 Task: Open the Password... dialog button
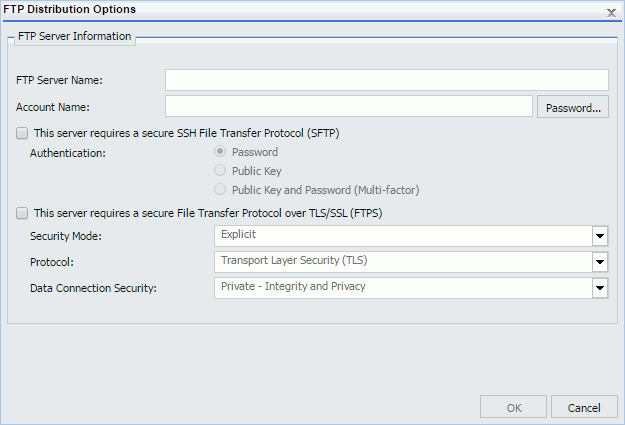(x=573, y=106)
